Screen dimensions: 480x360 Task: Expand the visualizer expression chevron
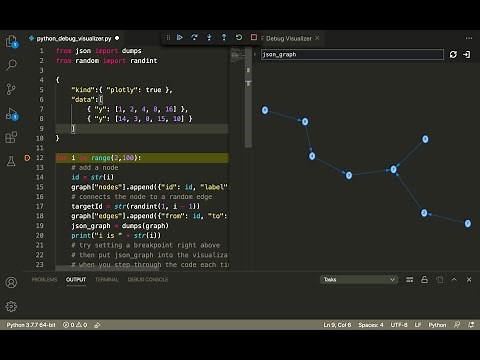pos(255,54)
